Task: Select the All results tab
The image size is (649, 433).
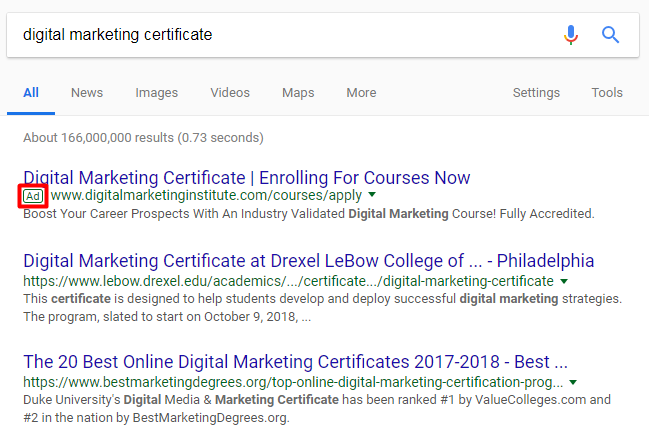Action: (31, 93)
